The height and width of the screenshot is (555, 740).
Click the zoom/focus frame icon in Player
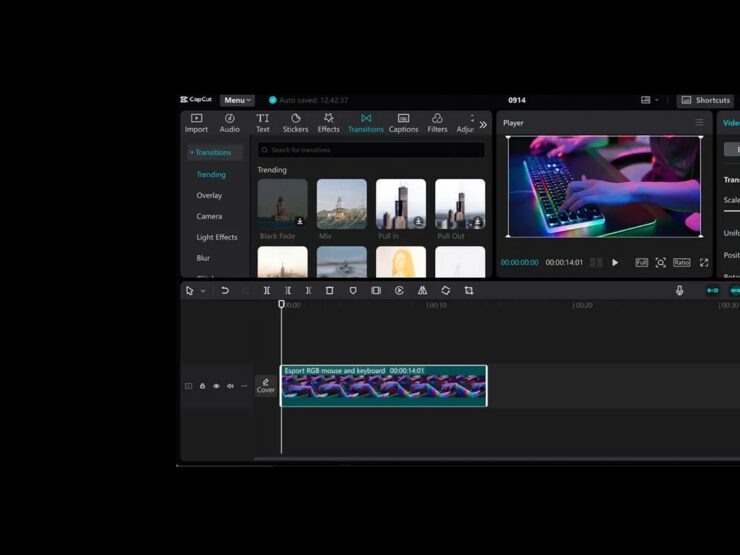(x=661, y=262)
